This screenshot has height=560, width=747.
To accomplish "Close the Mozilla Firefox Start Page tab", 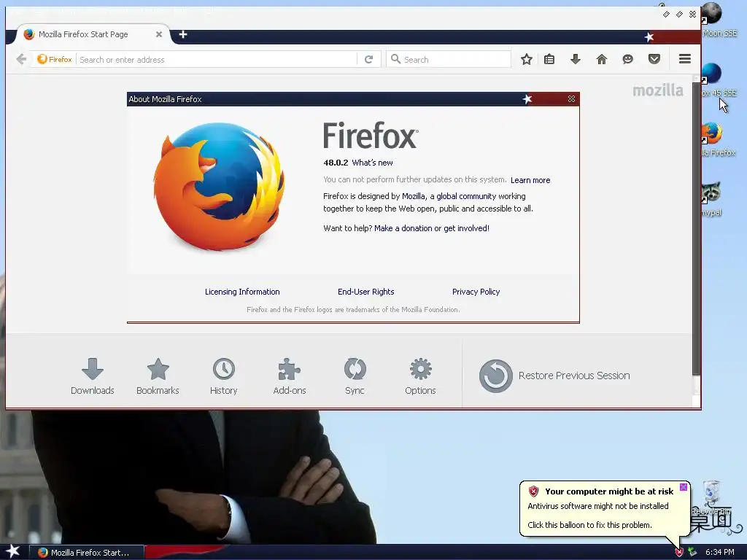I will [159, 34].
